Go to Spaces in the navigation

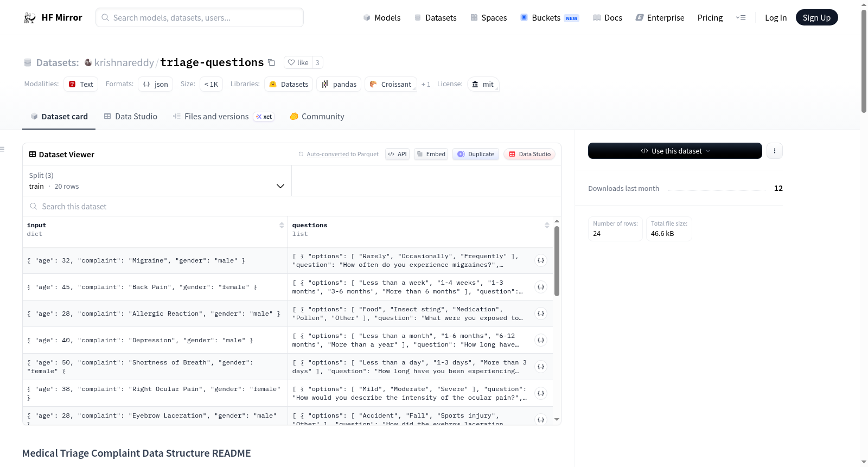(x=488, y=18)
